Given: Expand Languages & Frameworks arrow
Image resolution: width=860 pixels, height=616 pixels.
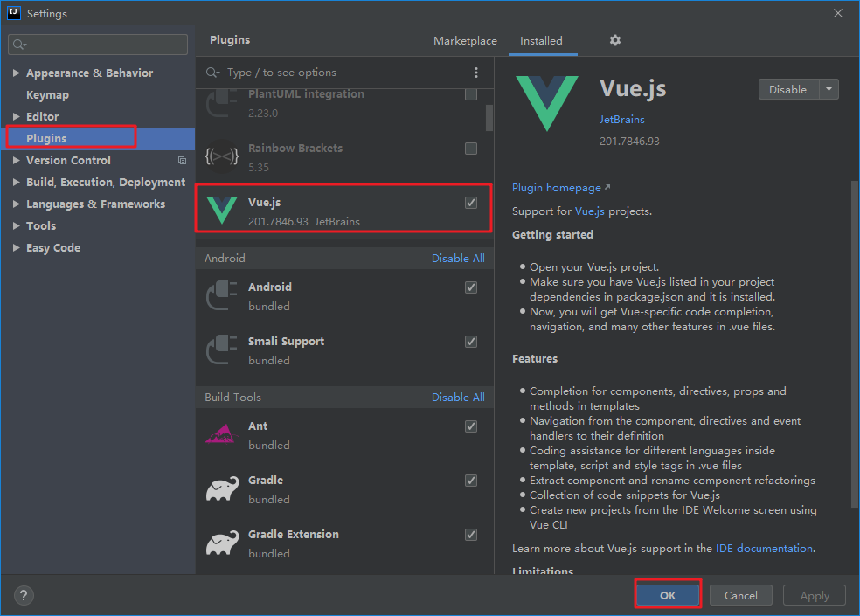Looking at the screenshot, I should (17, 204).
